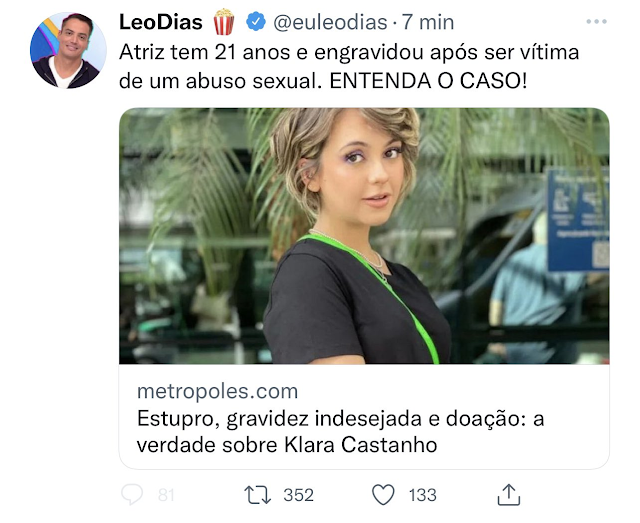Open LeoDias profile avatar picture
Viewport: 640px width, 523px height.
click(68, 50)
